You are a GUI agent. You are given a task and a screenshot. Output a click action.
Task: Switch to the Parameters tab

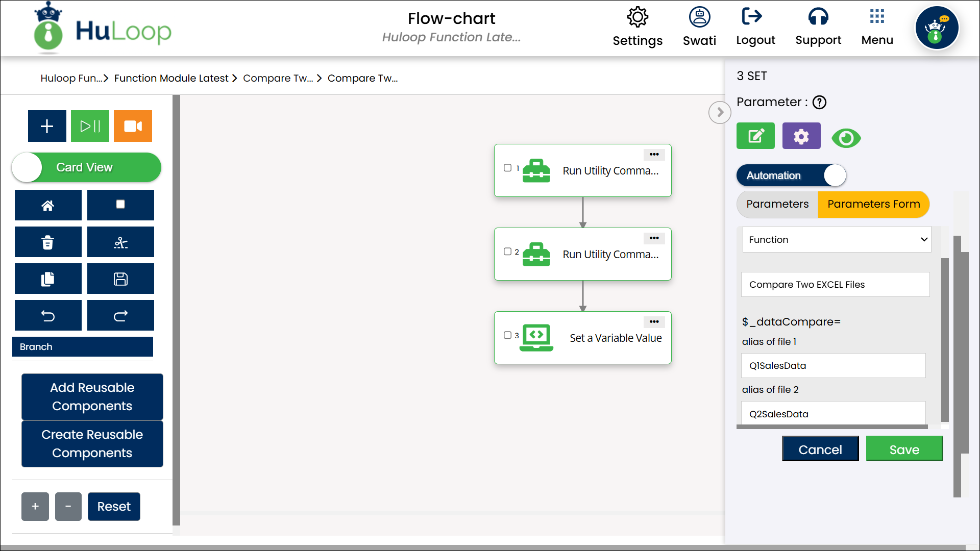[777, 204]
